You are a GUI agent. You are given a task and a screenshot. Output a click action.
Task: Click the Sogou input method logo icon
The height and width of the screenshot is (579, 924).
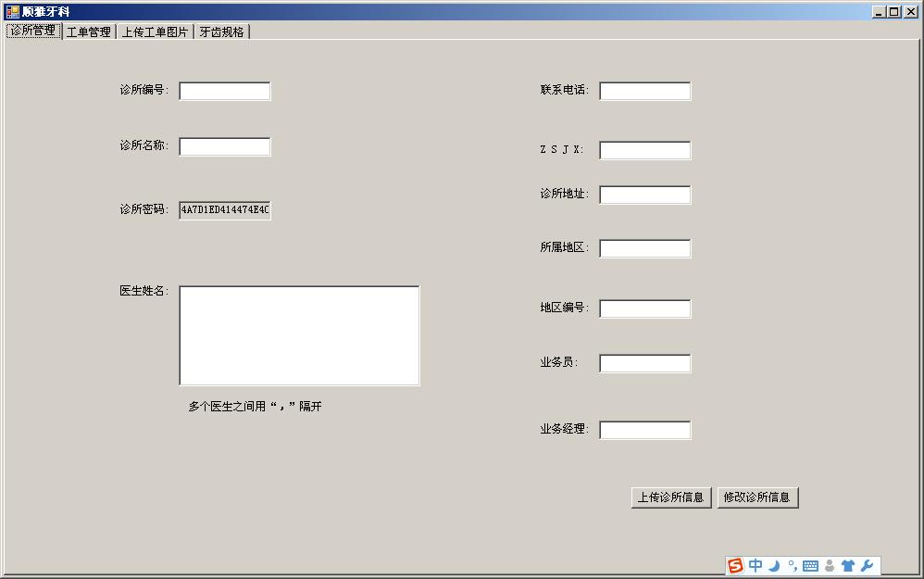point(736,564)
